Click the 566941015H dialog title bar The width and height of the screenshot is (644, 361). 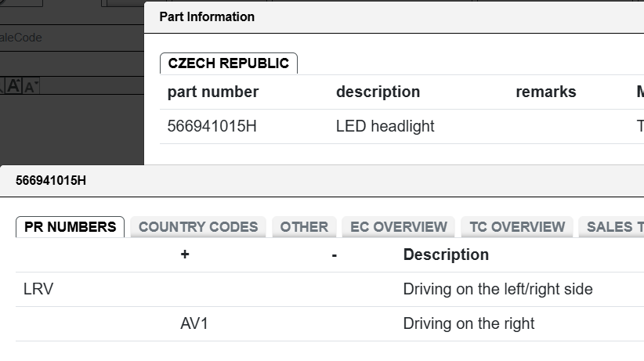(322, 181)
